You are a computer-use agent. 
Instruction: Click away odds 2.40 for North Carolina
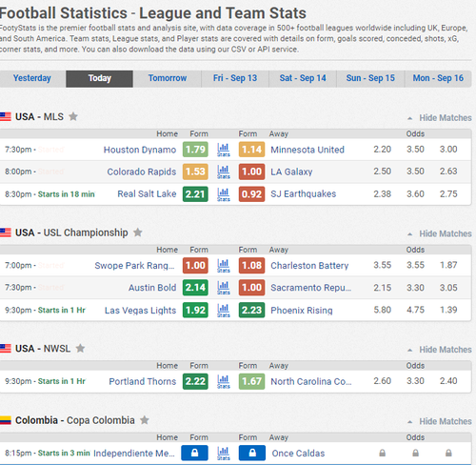[x=448, y=381]
